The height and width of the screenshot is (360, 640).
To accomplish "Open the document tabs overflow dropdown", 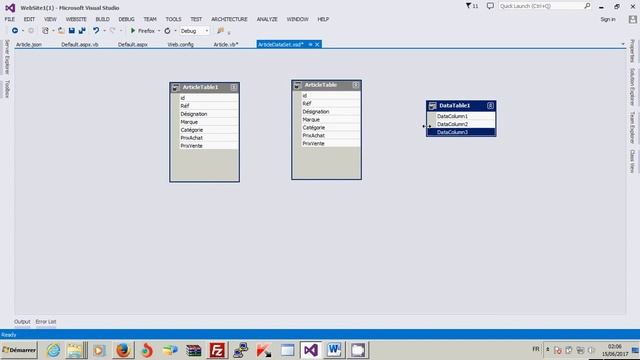I will click(623, 44).
